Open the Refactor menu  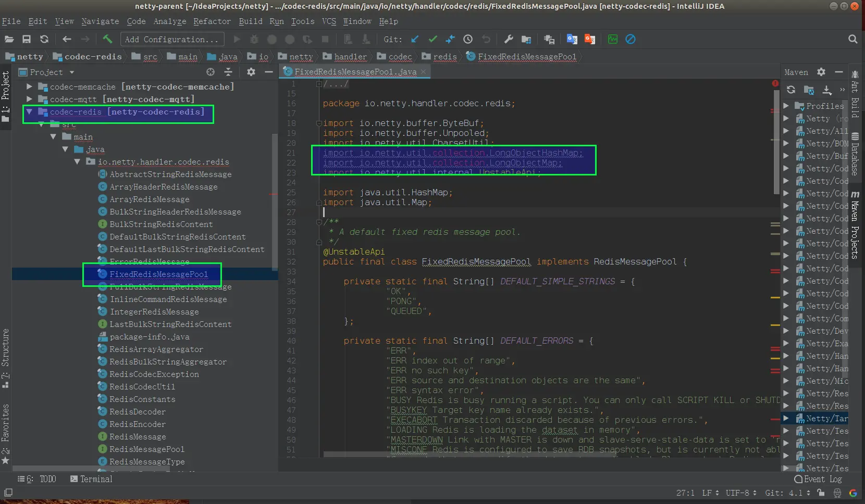click(212, 21)
